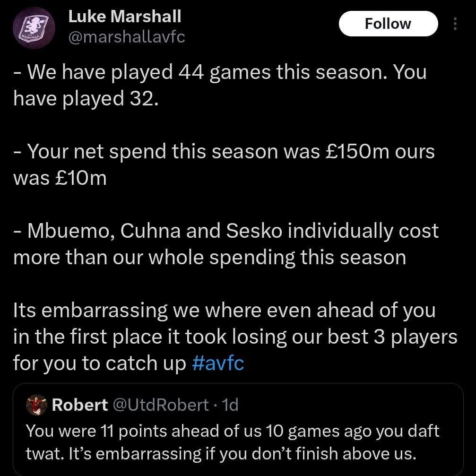Click the "losing our best 3 players" line
Image resolution: width=476 pixels, height=476 pixels.
tap(235, 337)
